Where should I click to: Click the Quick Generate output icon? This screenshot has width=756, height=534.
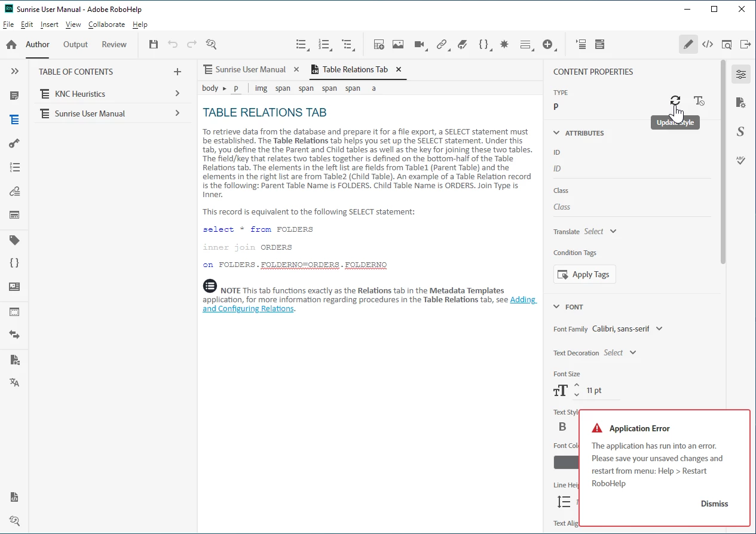[x=745, y=44]
